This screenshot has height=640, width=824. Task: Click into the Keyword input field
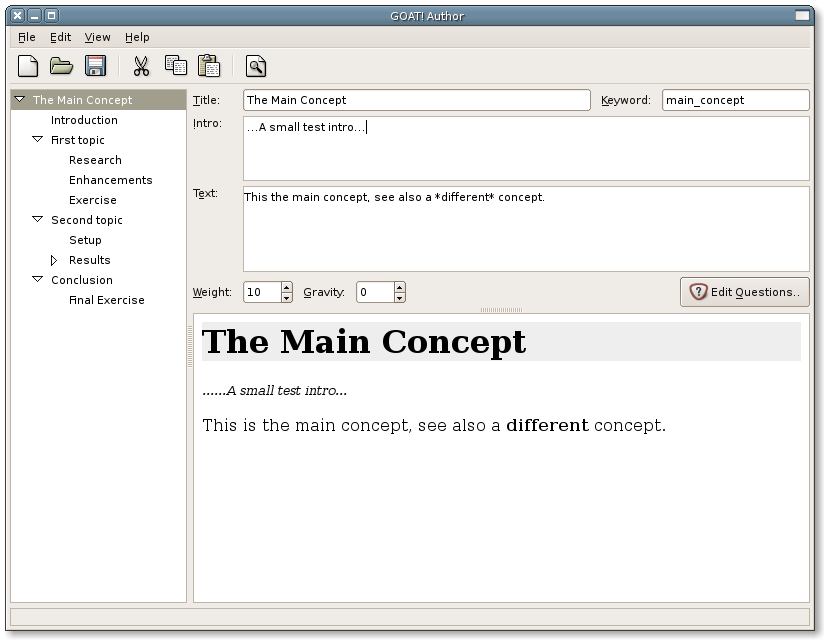(x=735, y=100)
